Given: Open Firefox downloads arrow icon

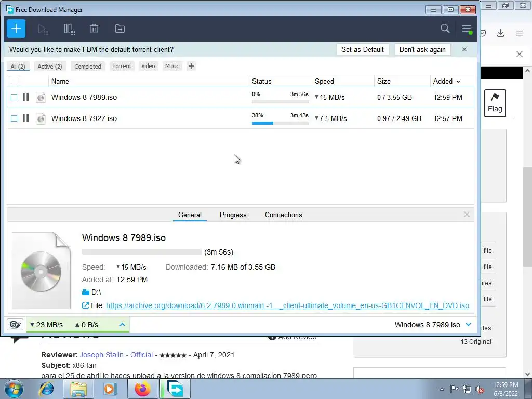Looking at the screenshot, I should (x=500, y=33).
